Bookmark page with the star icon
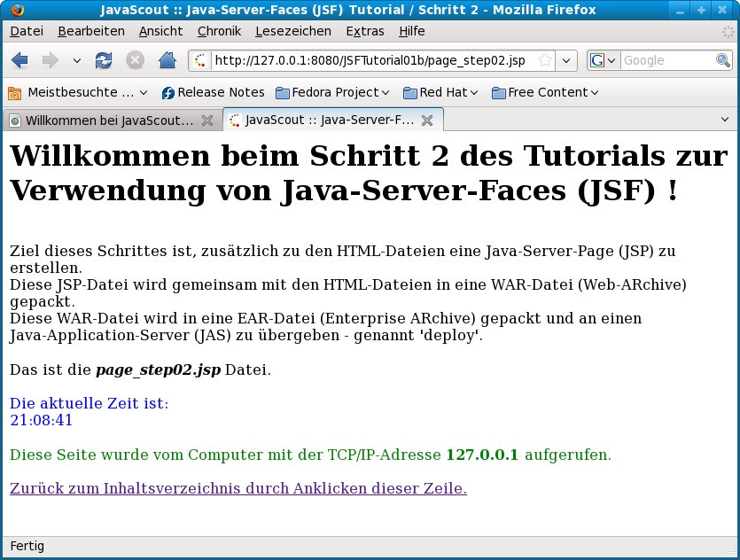This screenshot has width=740, height=560. 545,60
